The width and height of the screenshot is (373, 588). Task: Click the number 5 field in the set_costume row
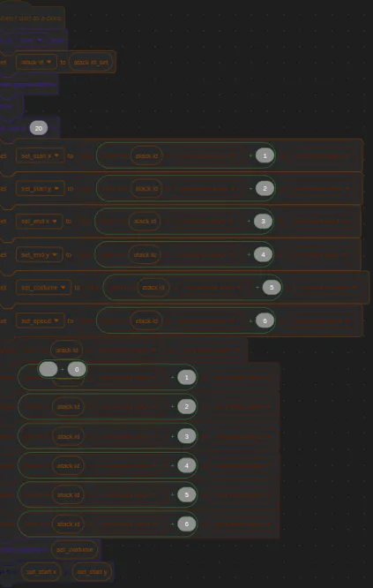point(272,288)
